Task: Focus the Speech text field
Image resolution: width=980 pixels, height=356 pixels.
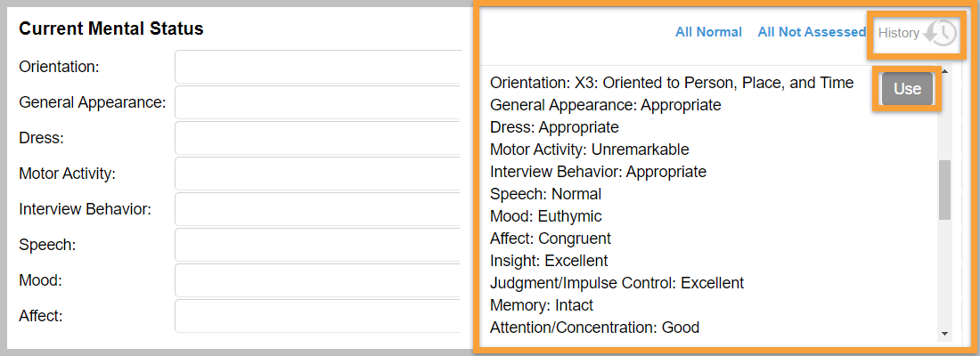Action: 321,245
